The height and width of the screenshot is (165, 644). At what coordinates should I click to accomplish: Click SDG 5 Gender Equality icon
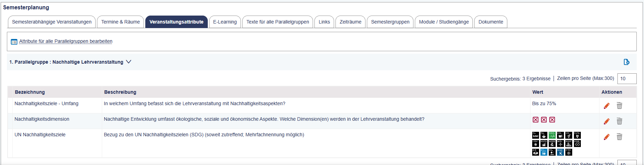click(x=569, y=135)
